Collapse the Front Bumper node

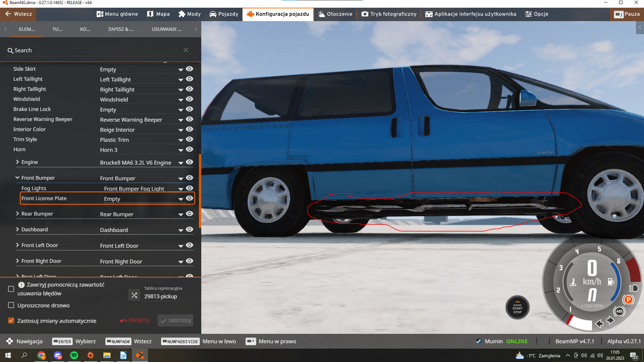[17, 178]
